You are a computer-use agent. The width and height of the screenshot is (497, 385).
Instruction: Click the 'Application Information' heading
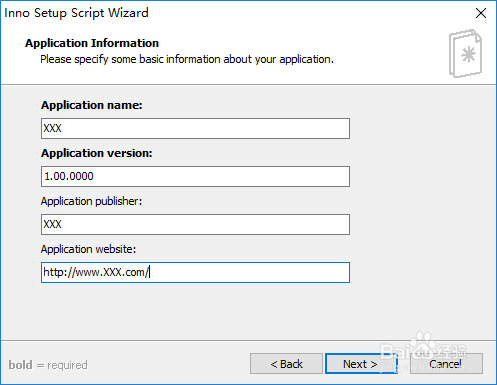pos(92,43)
